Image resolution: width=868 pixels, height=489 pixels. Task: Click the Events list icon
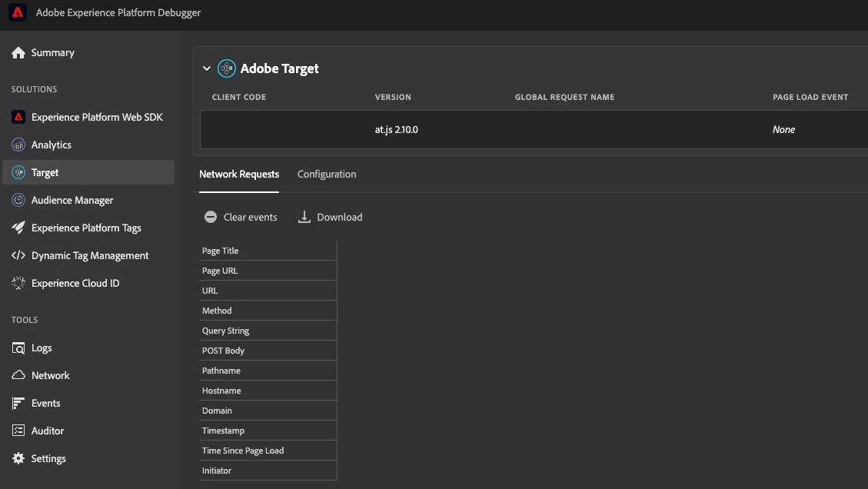(x=18, y=403)
